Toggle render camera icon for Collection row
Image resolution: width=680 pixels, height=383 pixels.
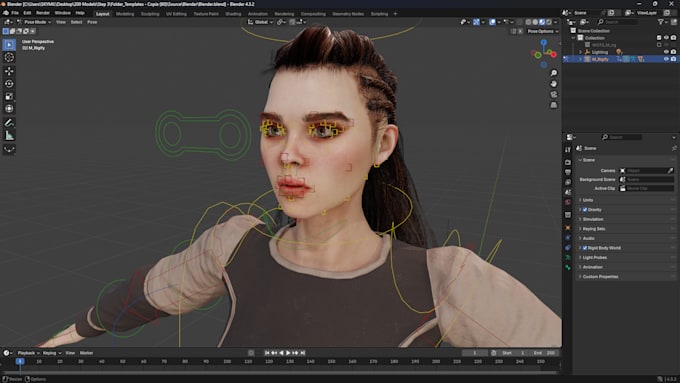[673, 38]
